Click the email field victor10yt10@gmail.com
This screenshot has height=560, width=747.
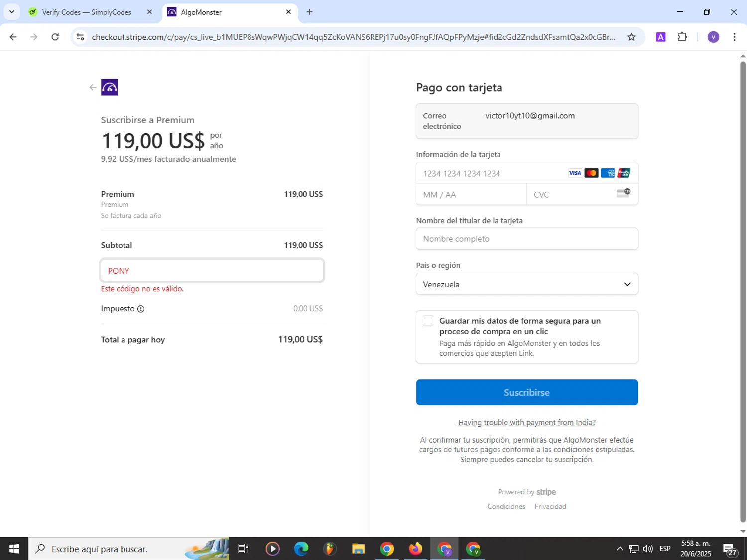(527, 121)
